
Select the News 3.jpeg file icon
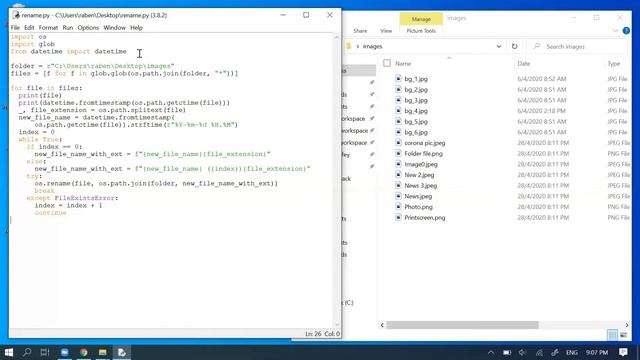pyautogui.click(x=398, y=185)
